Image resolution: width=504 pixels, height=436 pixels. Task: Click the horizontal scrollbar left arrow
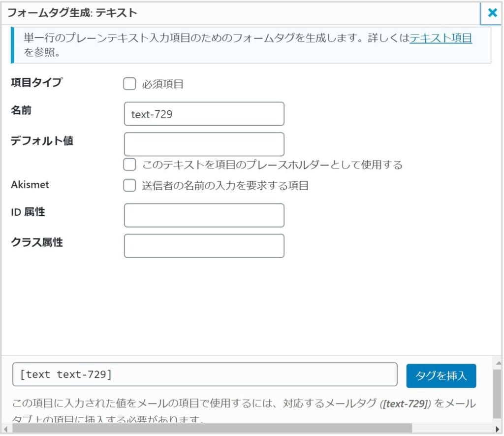[x=5, y=429]
